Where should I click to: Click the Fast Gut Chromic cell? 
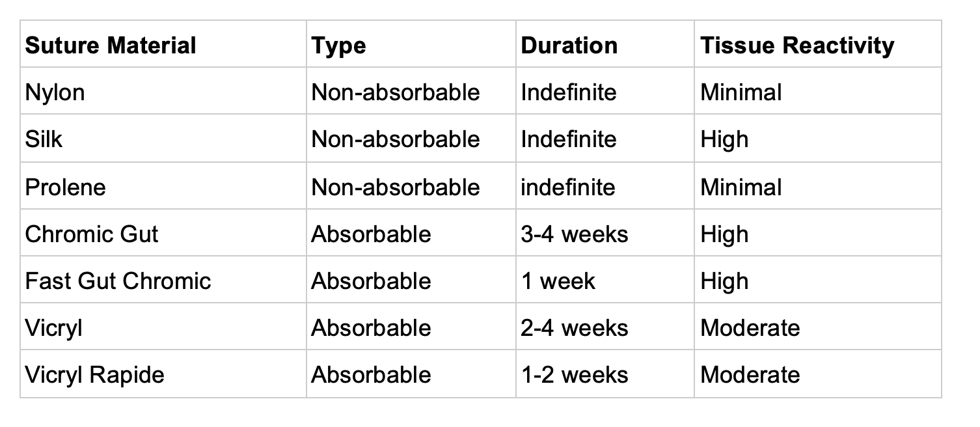(163, 280)
